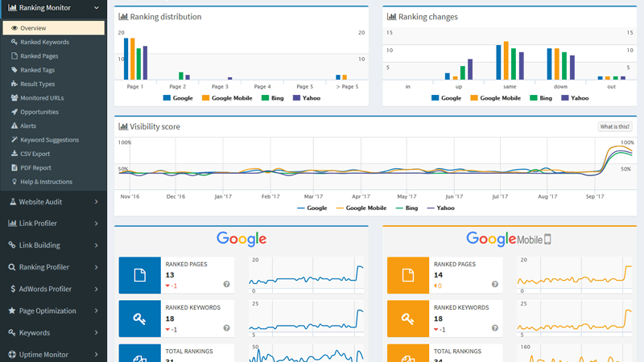Viewport: 644px width, 362px height.
Task: Expand the AdWords Profiler menu chevron
Action: coord(97,289)
